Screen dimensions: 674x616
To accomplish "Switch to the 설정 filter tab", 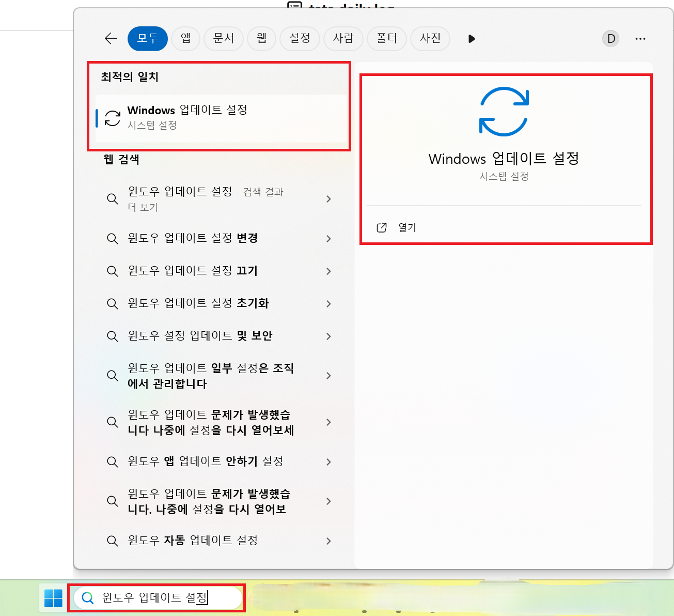I will (x=300, y=38).
